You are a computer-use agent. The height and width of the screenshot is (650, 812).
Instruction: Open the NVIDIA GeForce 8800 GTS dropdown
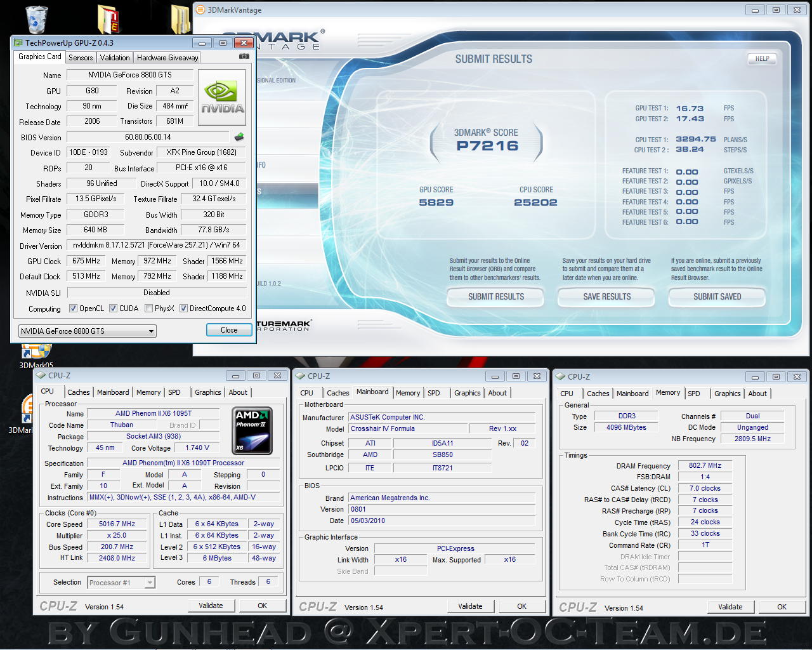point(88,331)
